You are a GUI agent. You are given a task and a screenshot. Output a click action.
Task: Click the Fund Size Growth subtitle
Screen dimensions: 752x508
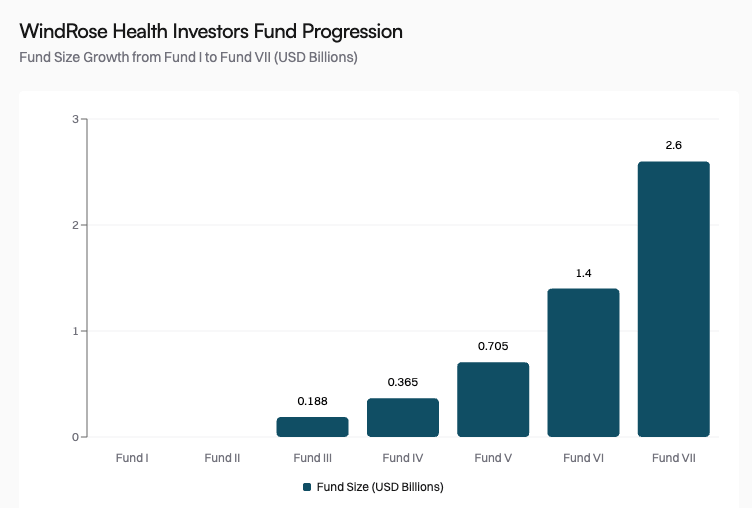(189, 57)
